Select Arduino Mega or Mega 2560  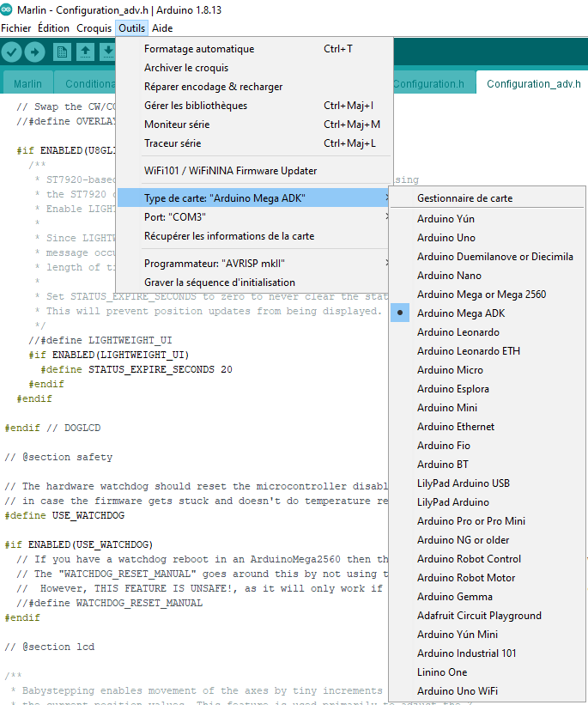tap(488, 295)
